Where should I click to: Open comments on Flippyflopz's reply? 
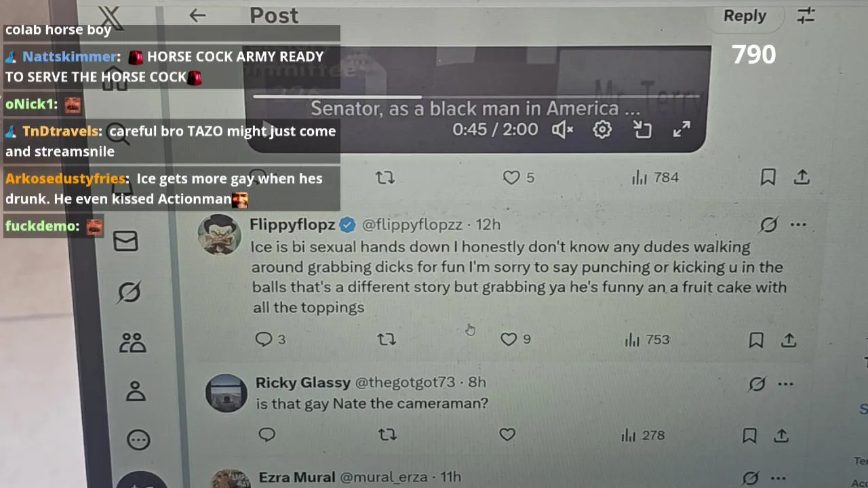(264, 339)
